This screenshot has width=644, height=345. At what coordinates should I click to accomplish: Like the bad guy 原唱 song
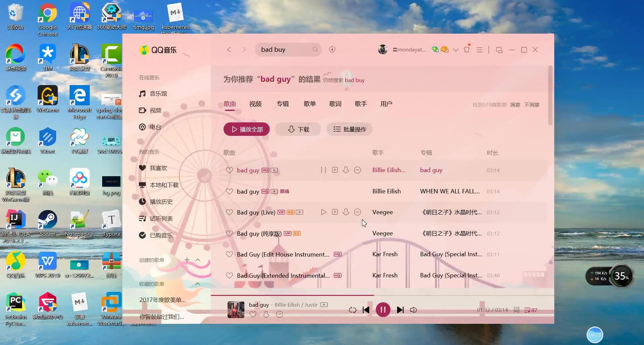[229, 191]
